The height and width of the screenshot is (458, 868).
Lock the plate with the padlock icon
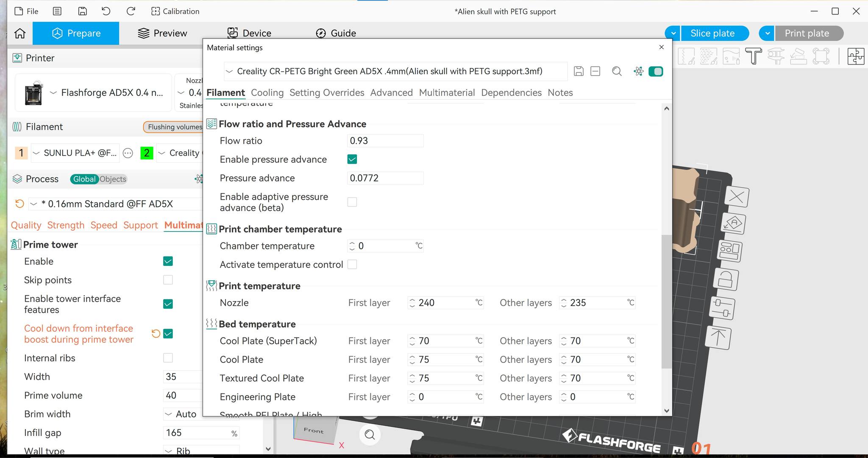pyautogui.click(x=725, y=279)
